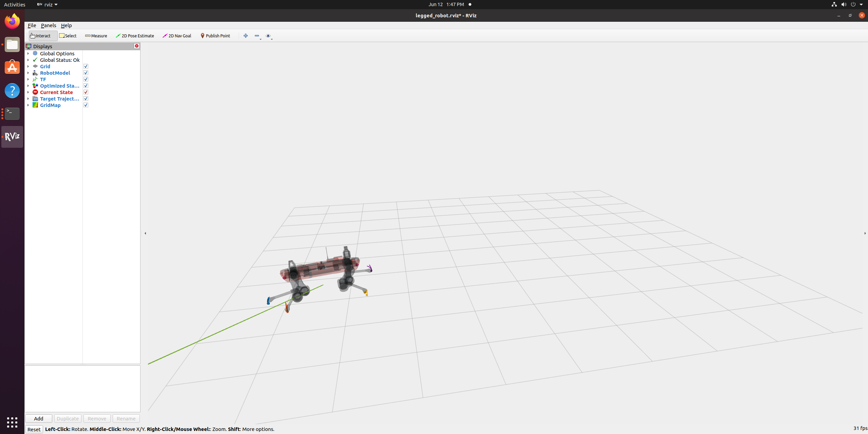Disable the Grid display checkbox
The height and width of the screenshot is (434, 868).
(x=86, y=66)
